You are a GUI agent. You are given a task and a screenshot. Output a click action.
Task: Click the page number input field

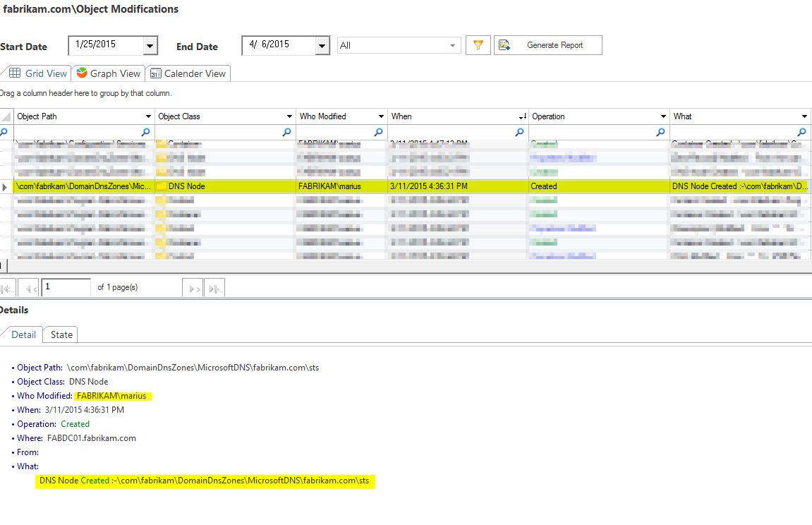pos(66,287)
